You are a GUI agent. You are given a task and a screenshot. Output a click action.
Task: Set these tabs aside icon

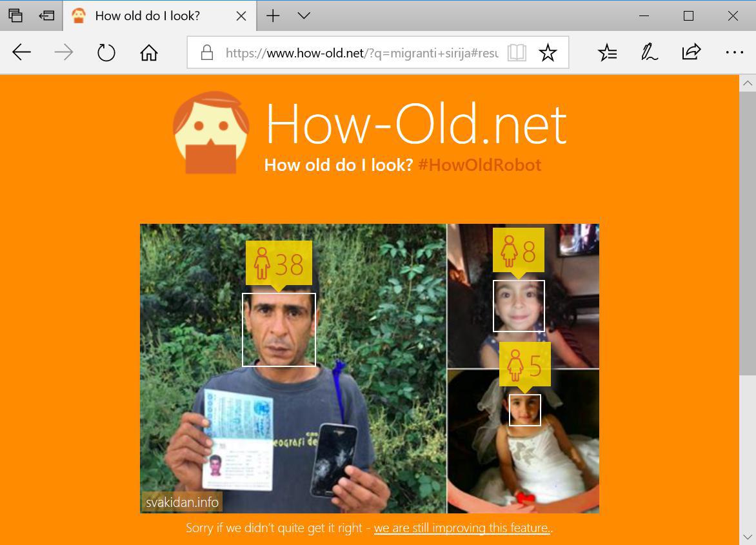coord(46,15)
